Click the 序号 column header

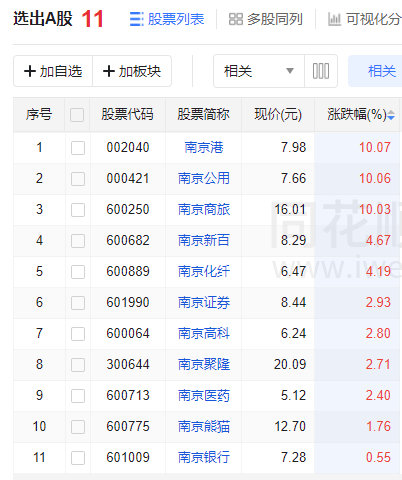(x=39, y=114)
